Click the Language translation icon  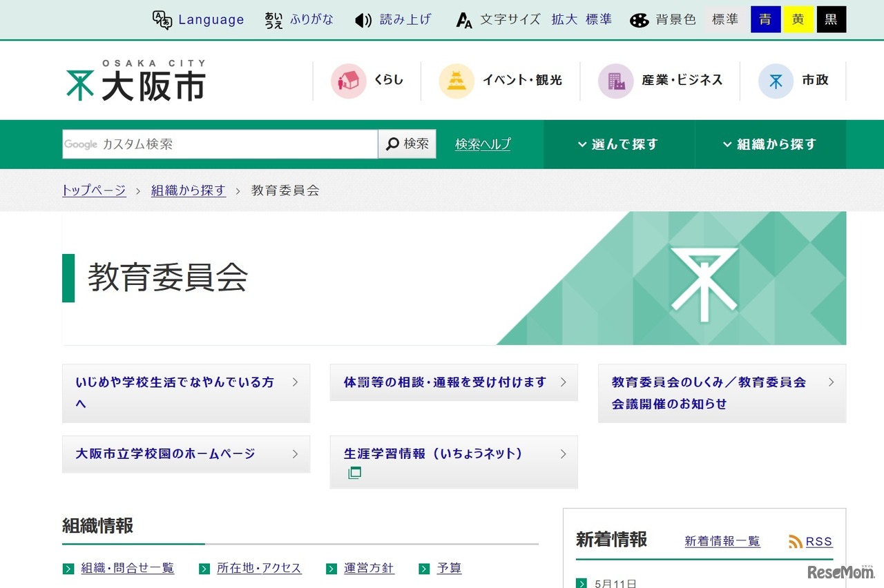click(162, 20)
